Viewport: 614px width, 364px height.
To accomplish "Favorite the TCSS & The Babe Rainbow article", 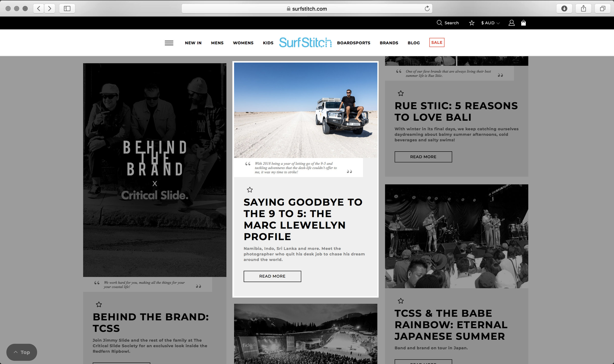I will pyautogui.click(x=401, y=301).
